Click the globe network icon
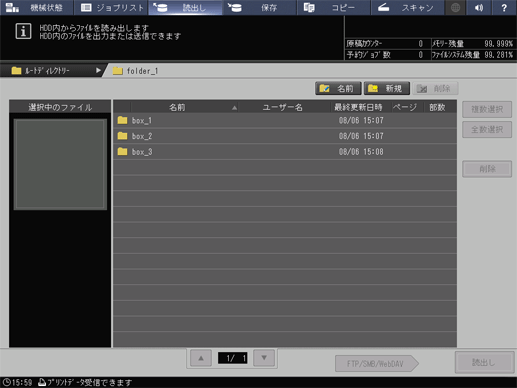This screenshot has height=388, width=517. pyautogui.click(x=456, y=7)
